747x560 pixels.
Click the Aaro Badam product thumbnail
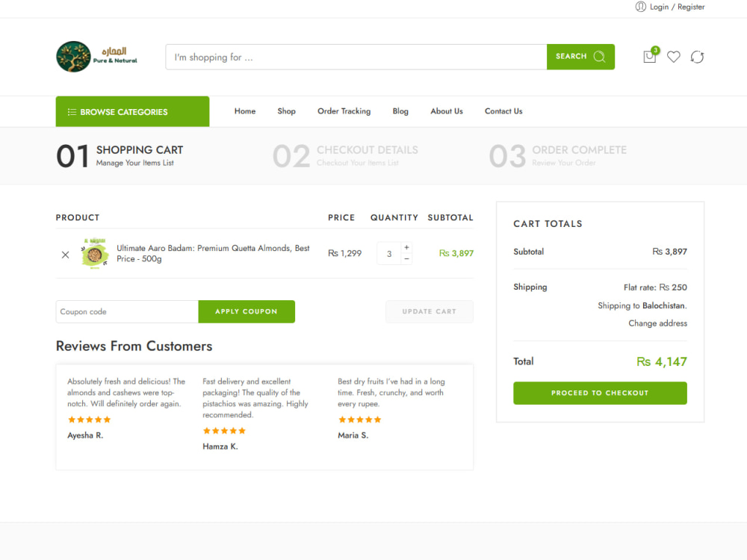[x=94, y=254]
